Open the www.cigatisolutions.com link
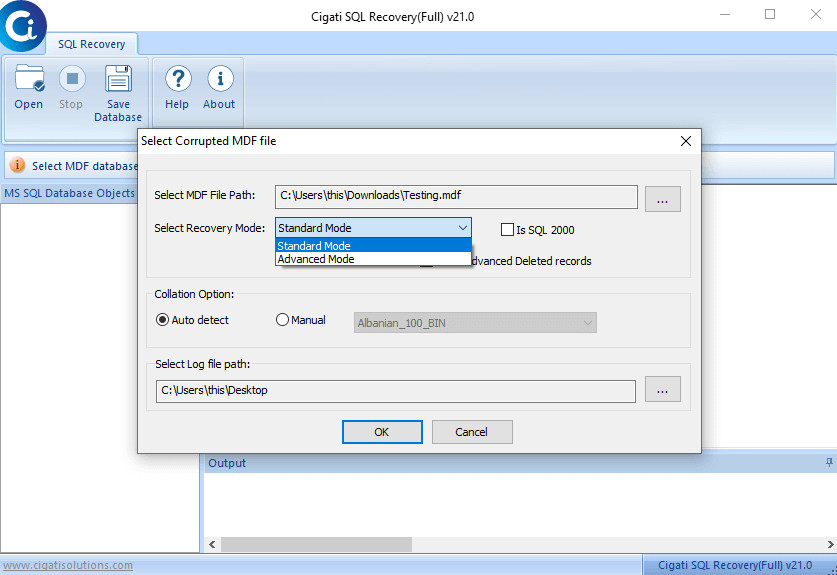 (68, 565)
